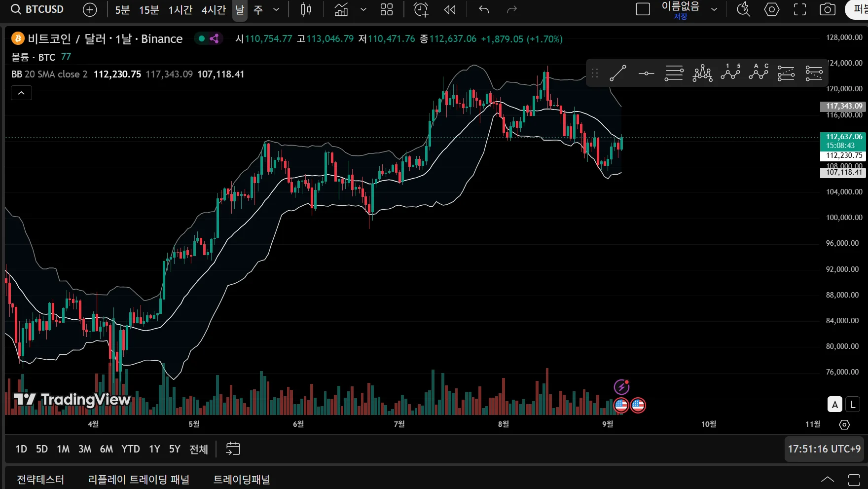Open the 이름없음 layout name dropdown
868x489 pixels.
714,9
